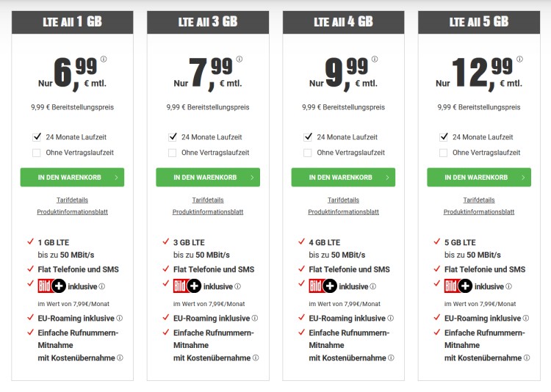Select the LTE All 3 GB header
Screen dimensions: 551x392
[208, 22]
